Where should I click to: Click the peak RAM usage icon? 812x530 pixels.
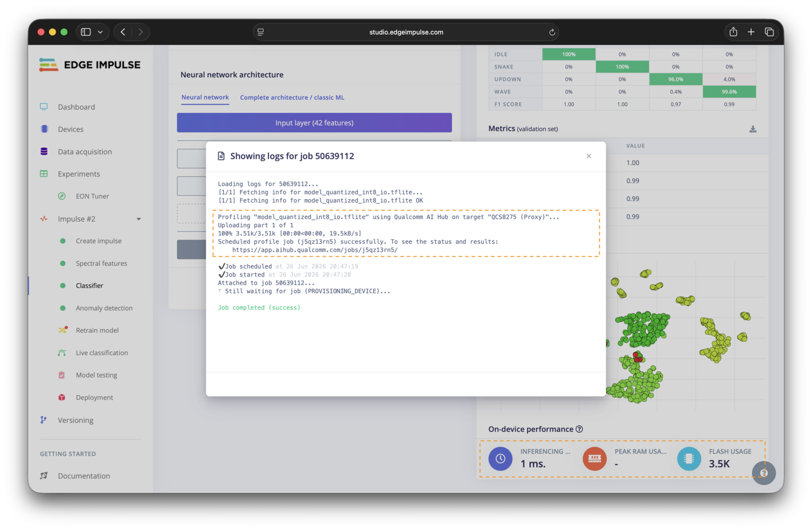point(595,458)
